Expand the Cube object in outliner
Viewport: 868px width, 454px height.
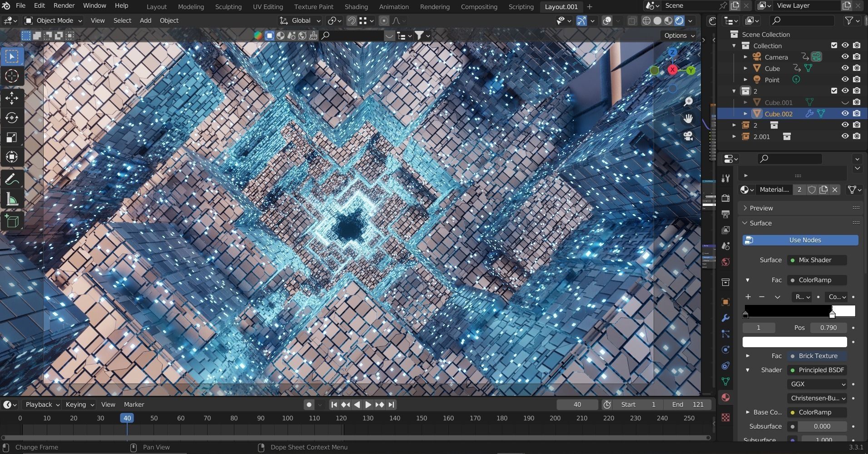745,68
